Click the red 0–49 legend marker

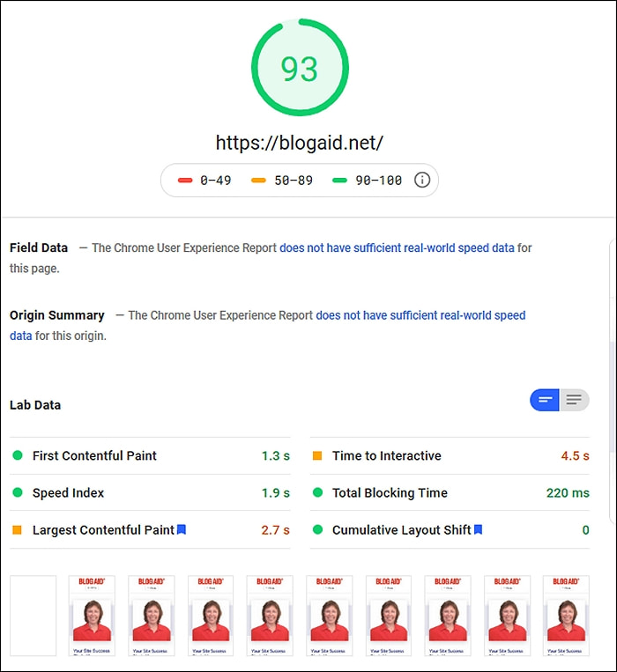[x=185, y=181]
